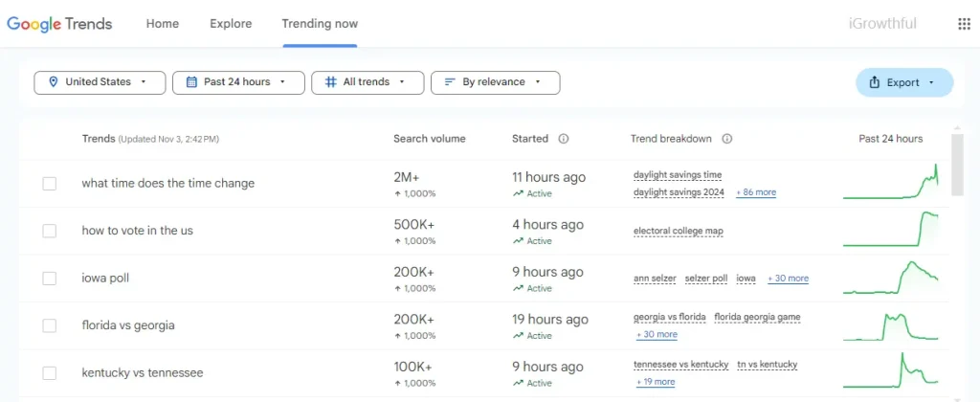Open the daylight savings time query
The width and height of the screenshot is (980, 402).
678,175
